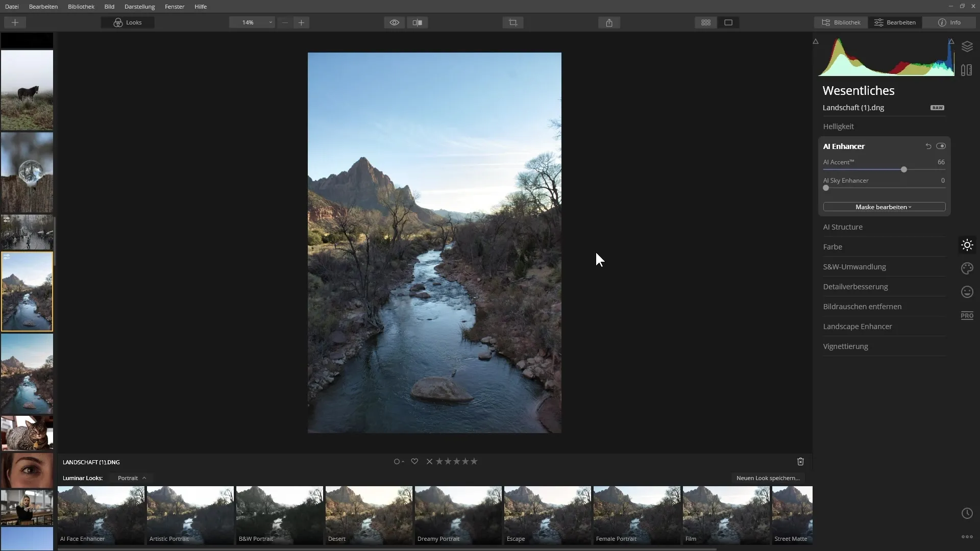Apply the Escape look
980x551 pixels.
point(548,515)
